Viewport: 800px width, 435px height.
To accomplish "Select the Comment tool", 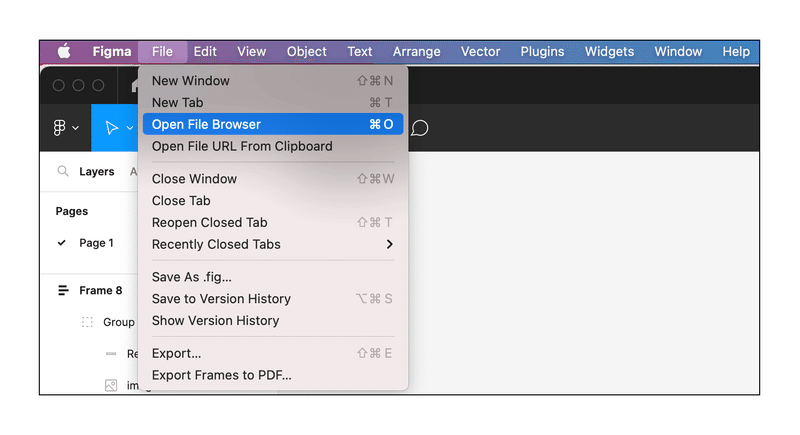I will tap(419, 128).
